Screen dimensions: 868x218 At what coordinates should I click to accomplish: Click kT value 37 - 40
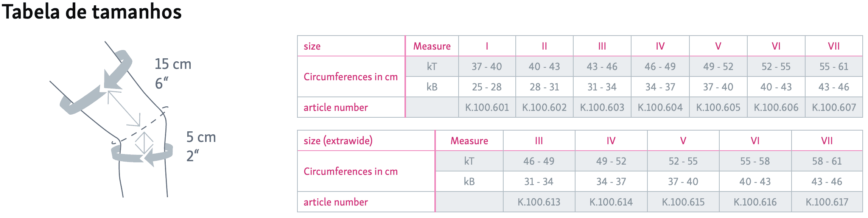487,67
